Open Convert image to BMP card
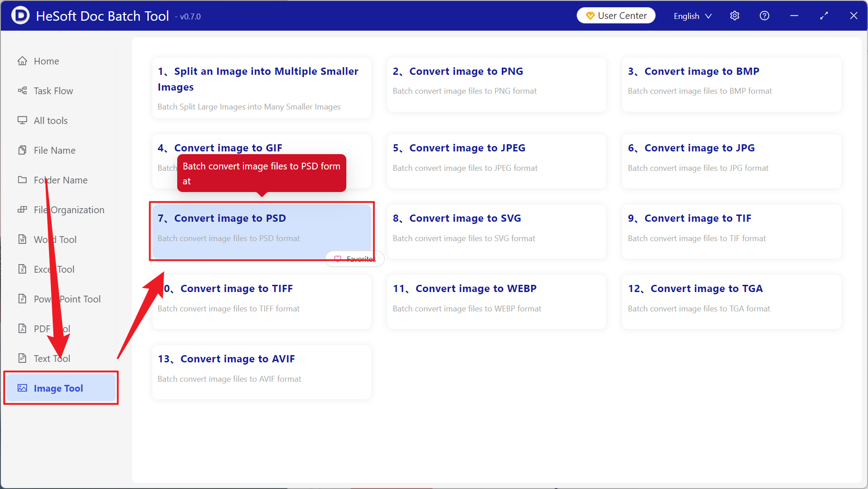 coord(731,85)
